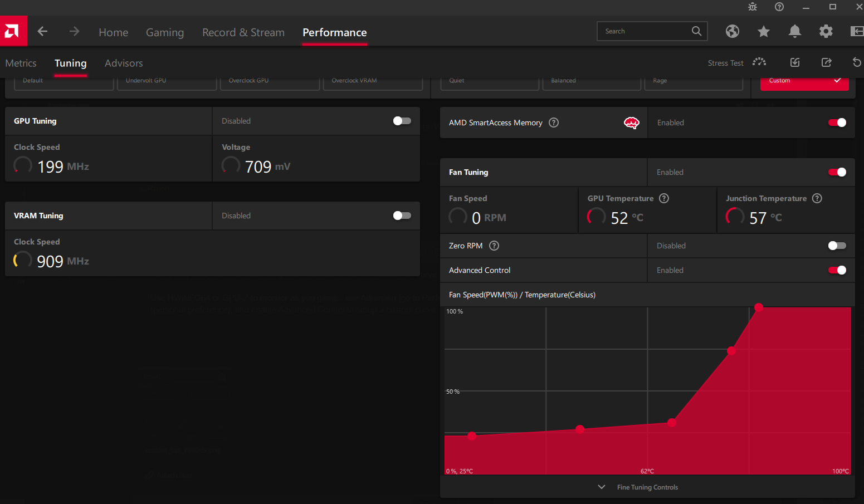
Task: Open settings gear icon
Action: [826, 32]
